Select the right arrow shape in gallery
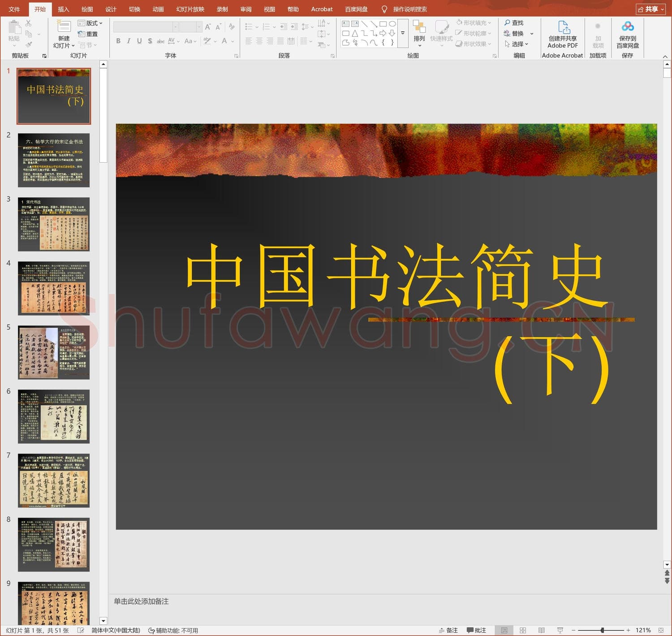Screen dimensions: 672x636 [383, 33]
